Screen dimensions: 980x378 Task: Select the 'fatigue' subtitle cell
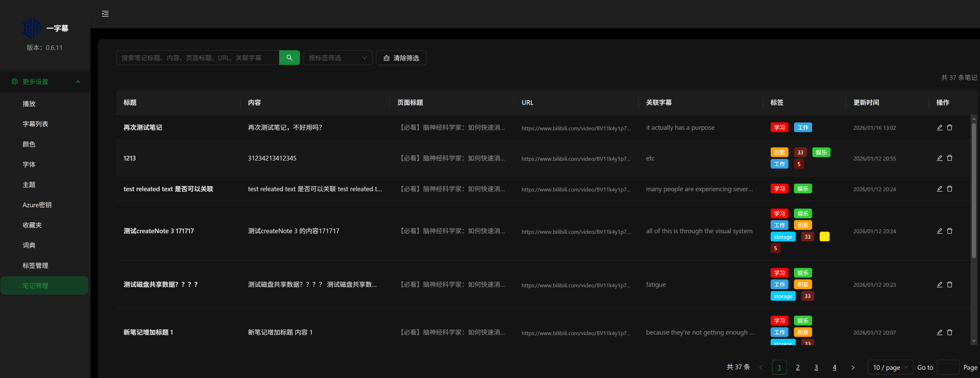coord(656,285)
